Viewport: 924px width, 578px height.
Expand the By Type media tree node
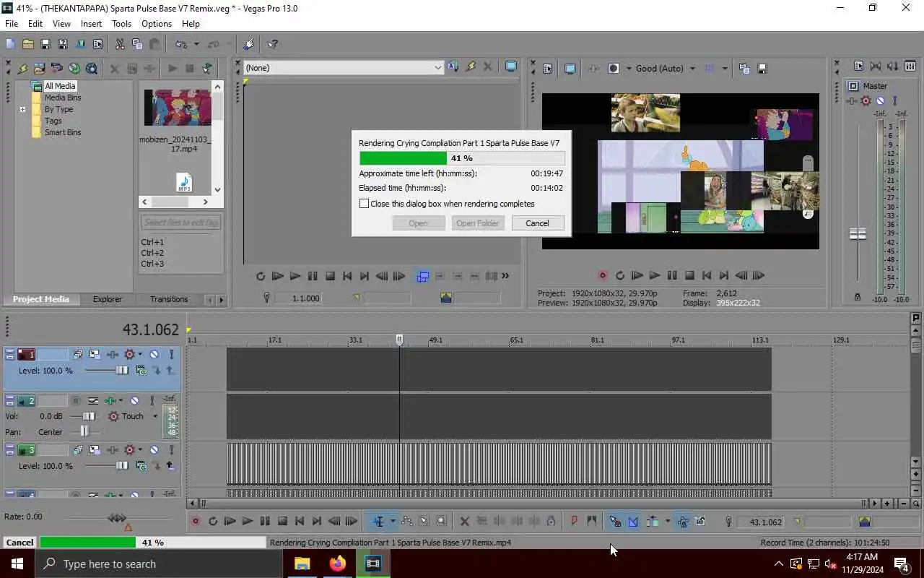pos(22,110)
